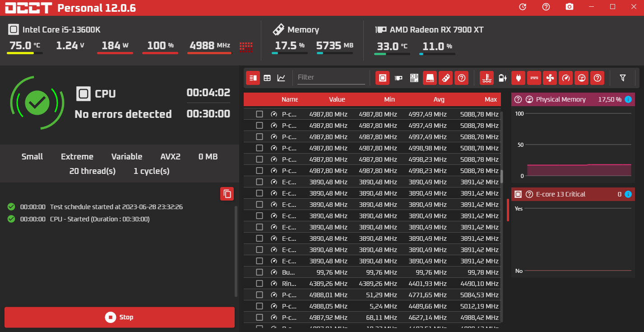Click the 'AMD Radeon RX 7900 XT' GPU name

click(x=437, y=30)
